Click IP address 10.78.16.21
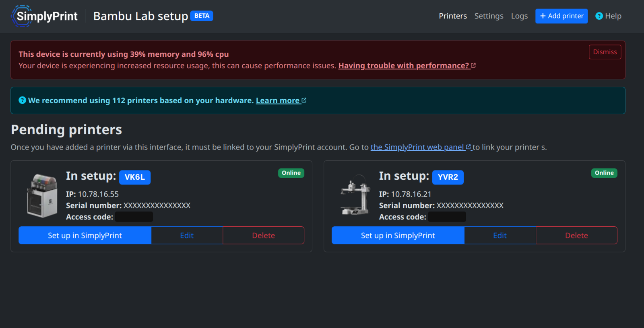 click(411, 194)
